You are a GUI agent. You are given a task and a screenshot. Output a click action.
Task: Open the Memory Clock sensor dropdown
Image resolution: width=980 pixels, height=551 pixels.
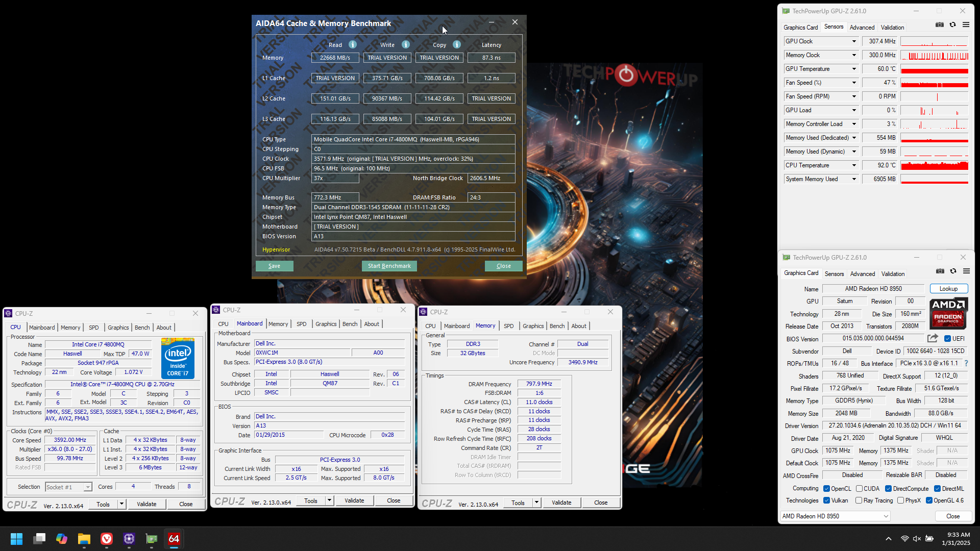tap(853, 55)
